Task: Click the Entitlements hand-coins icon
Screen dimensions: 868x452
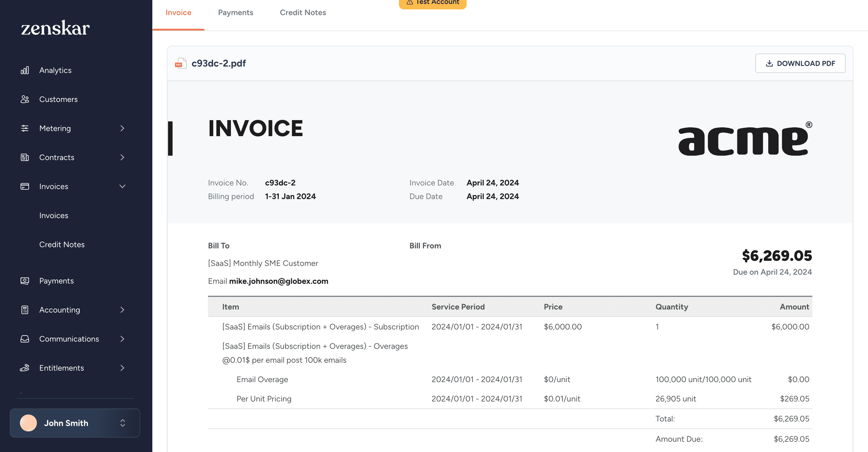Action: pos(24,368)
